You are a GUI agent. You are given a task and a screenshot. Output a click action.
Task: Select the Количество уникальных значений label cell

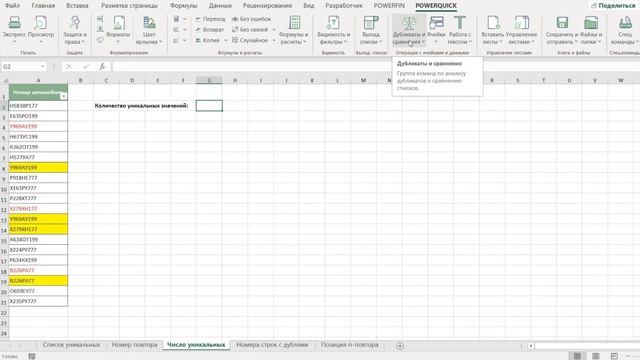[141, 106]
